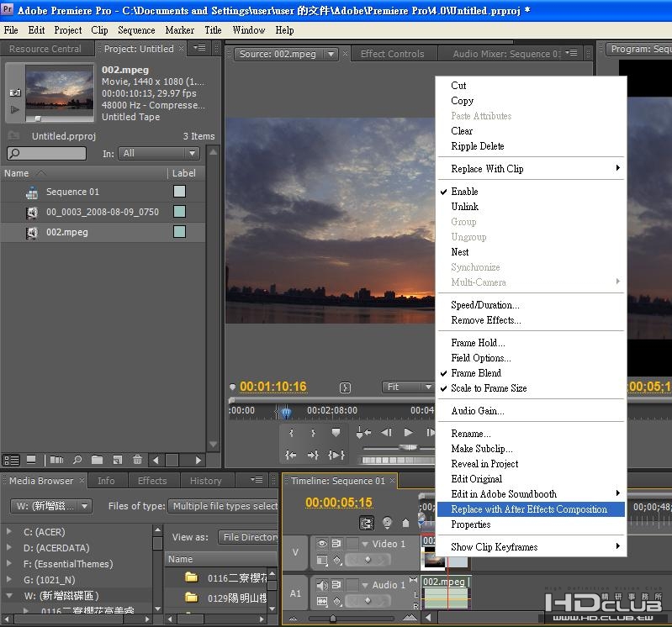
Task: Collapse the Video 1 track triangle
Action: click(365, 544)
